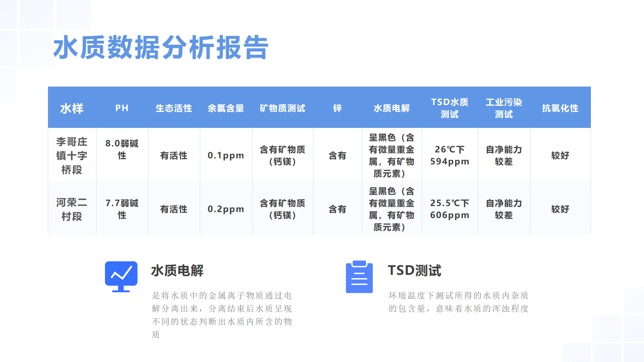
Task: Select the 李哥庄镇十字桥段 row label
Action: [72, 156]
